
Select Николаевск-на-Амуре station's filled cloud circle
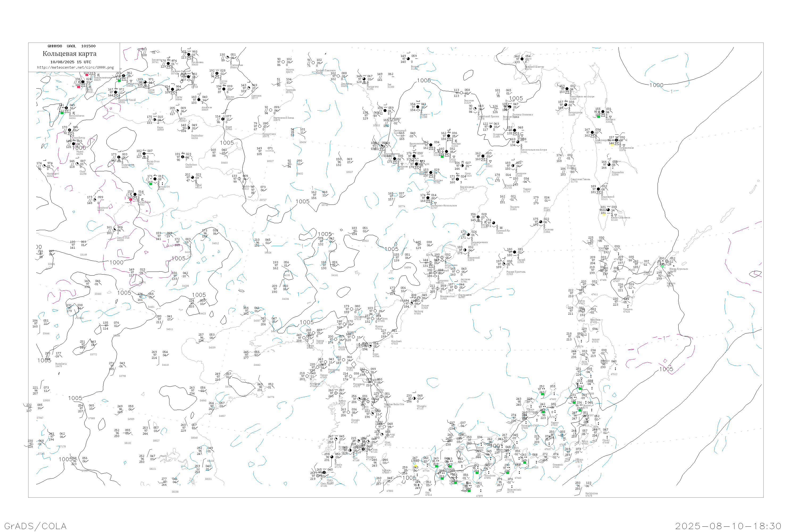[567, 89]
